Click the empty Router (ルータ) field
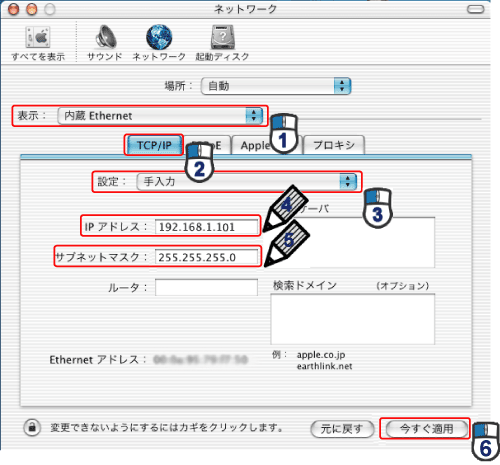Image resolution: width=500 pixels, height=465 pixels. pos(206,287)
